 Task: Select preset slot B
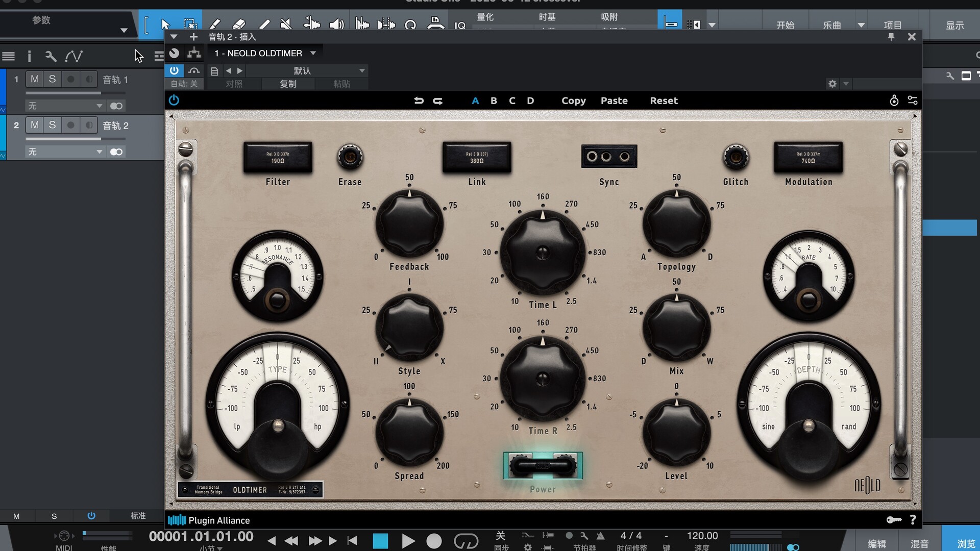click(494, 101)
